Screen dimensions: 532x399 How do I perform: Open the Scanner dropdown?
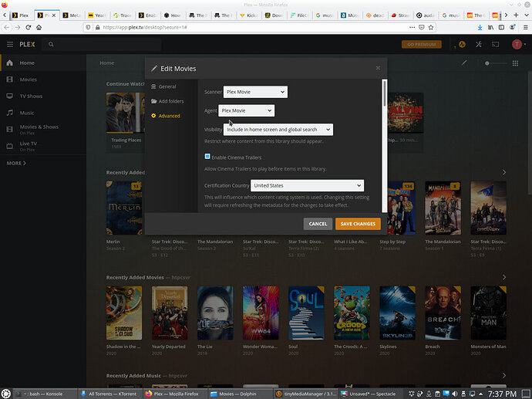coord(255,92)
